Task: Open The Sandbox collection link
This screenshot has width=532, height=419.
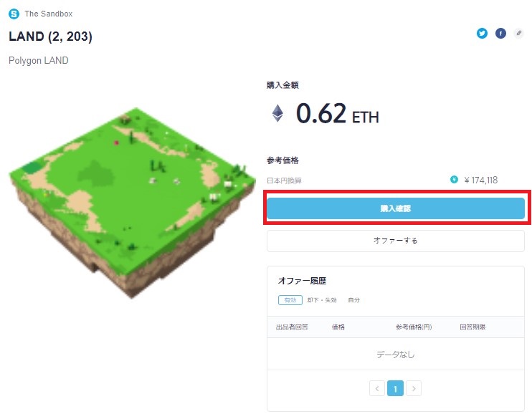Action: pos(49,14)
